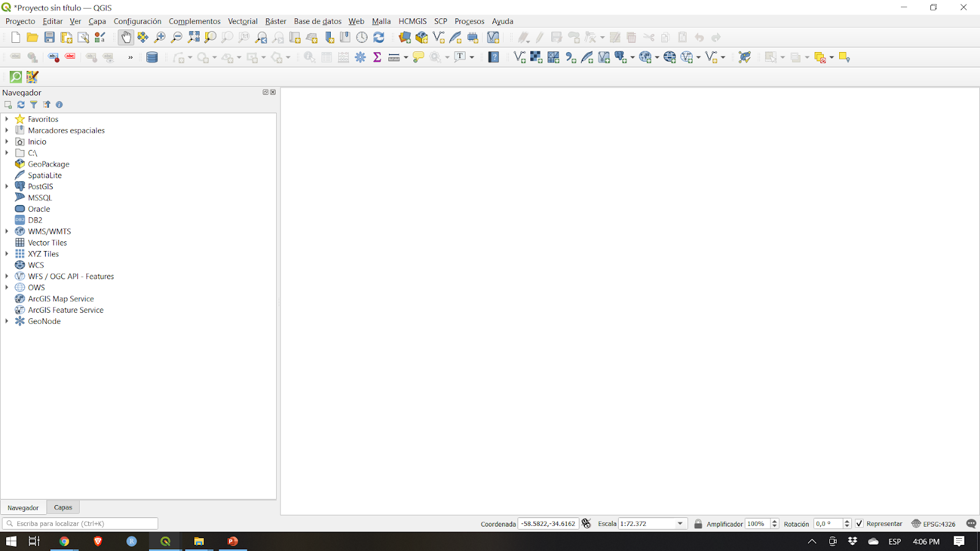This screenshot has width=980, height=551.
Task: Select ArcGIS Feature Service in the tree
Action: [66, 310]
